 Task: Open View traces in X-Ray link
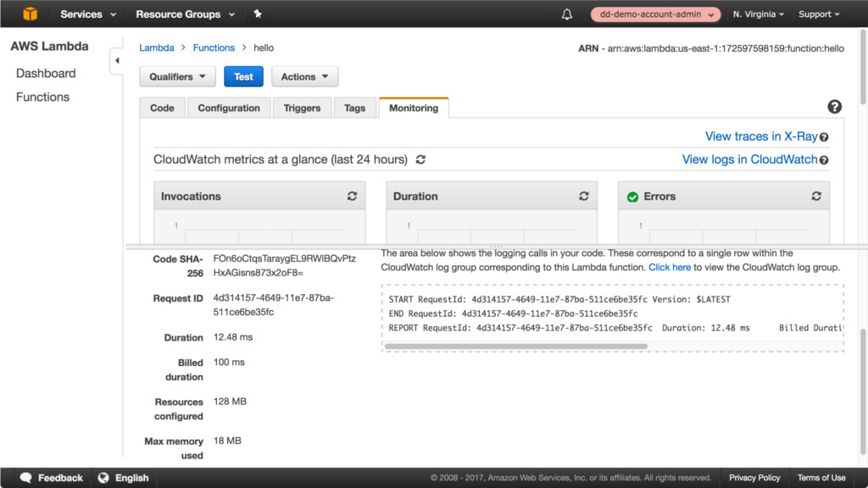click(x=761, y=136)
